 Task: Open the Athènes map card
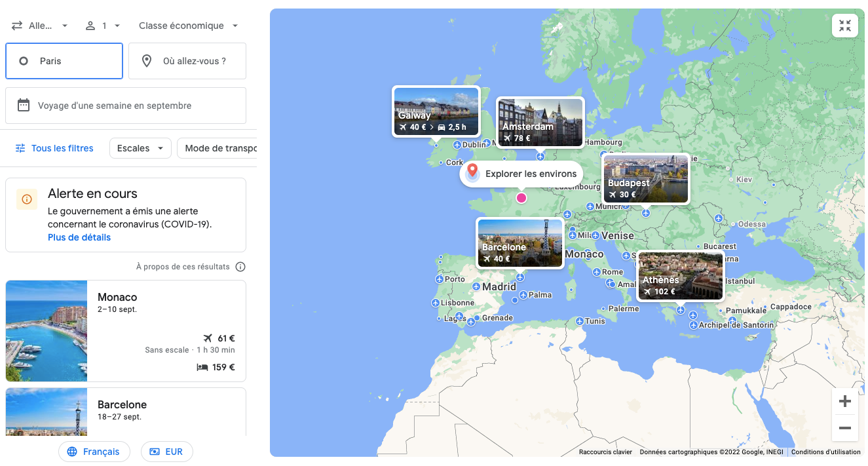pos(681,276)
